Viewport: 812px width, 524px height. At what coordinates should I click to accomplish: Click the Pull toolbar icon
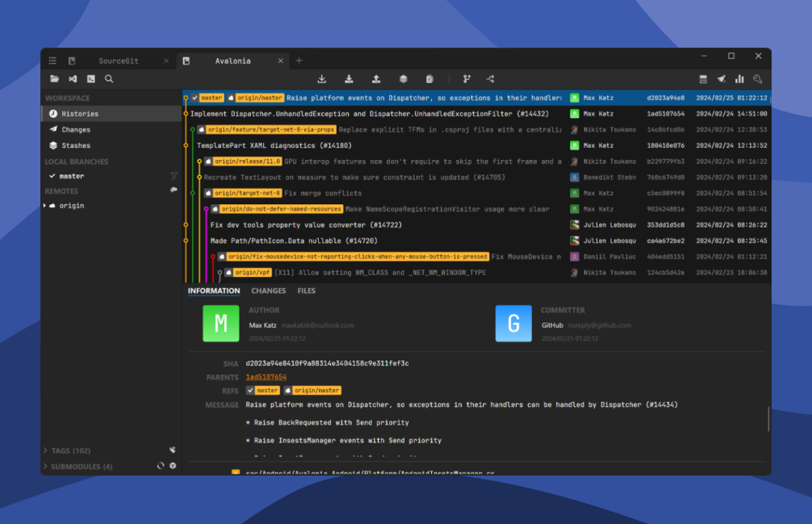349,79
